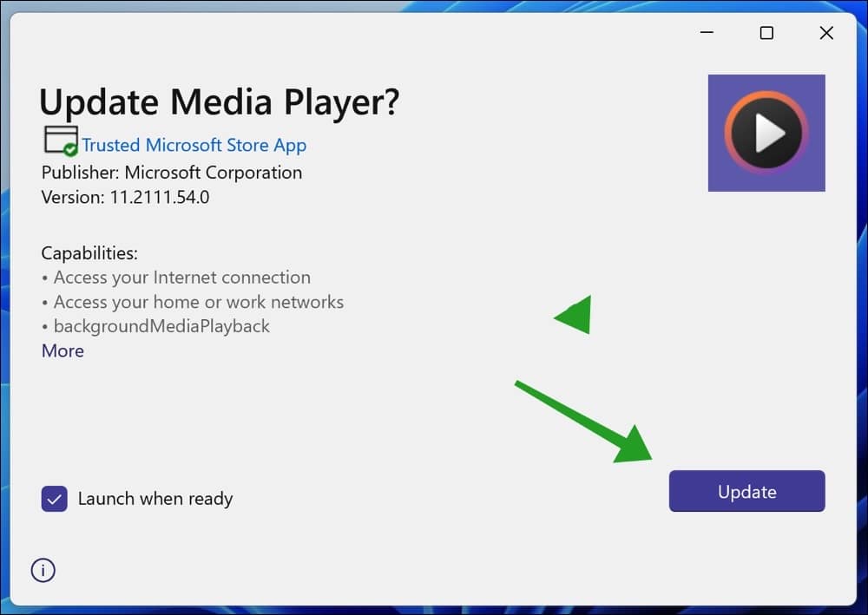Click the Launch when ready label
868x615 pixels.
pos(155,499)
